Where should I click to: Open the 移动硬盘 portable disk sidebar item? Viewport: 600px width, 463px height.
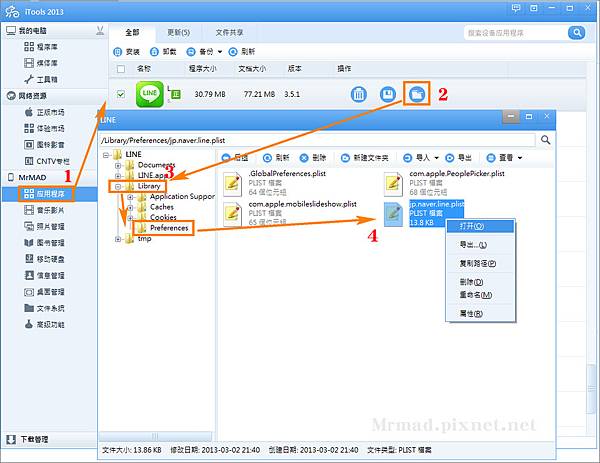44,259
